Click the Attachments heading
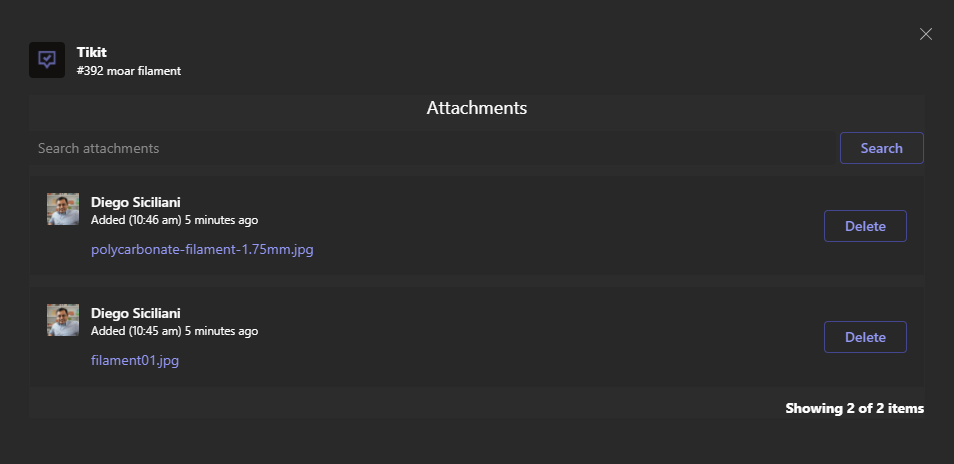Viewport: 954px width, 464px height. (x=476, y=108)
